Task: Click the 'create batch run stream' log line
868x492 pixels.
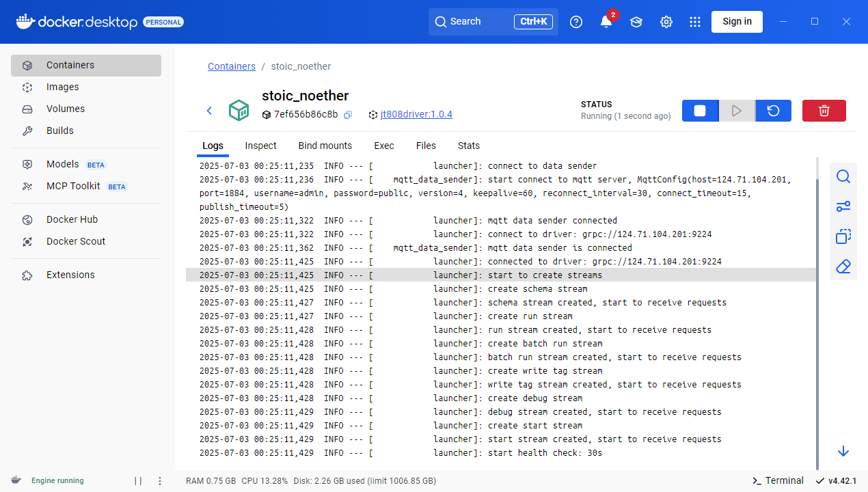Action: [x=501, y=344]
